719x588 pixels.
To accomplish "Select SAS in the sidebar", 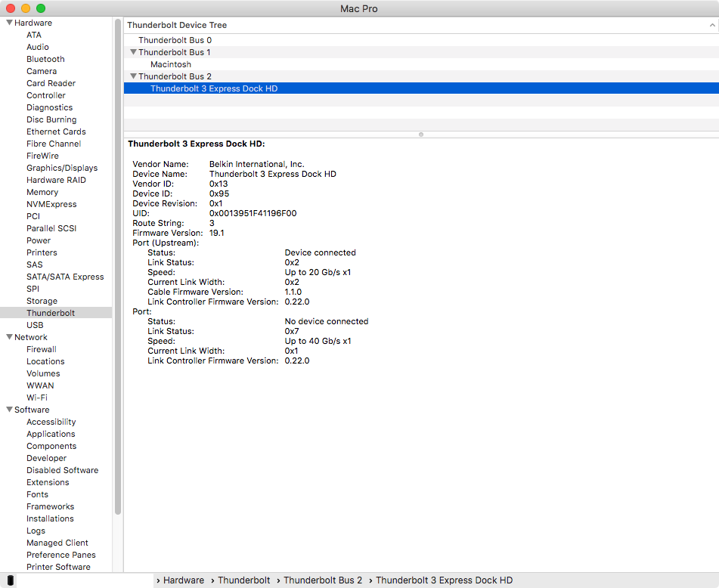I will tap(34, 265).
